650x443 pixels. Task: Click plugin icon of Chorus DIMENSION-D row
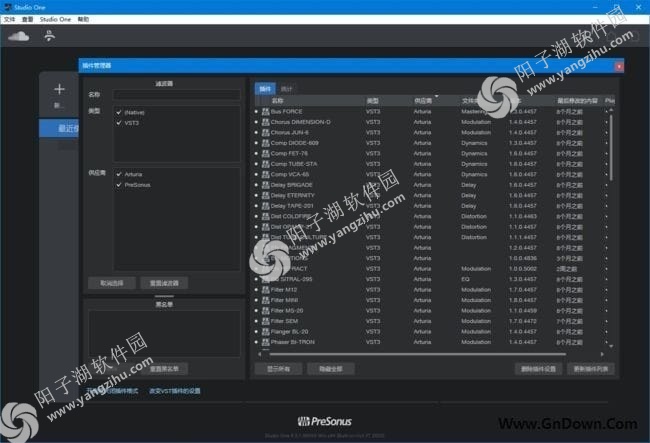click(x=266, y=122)
